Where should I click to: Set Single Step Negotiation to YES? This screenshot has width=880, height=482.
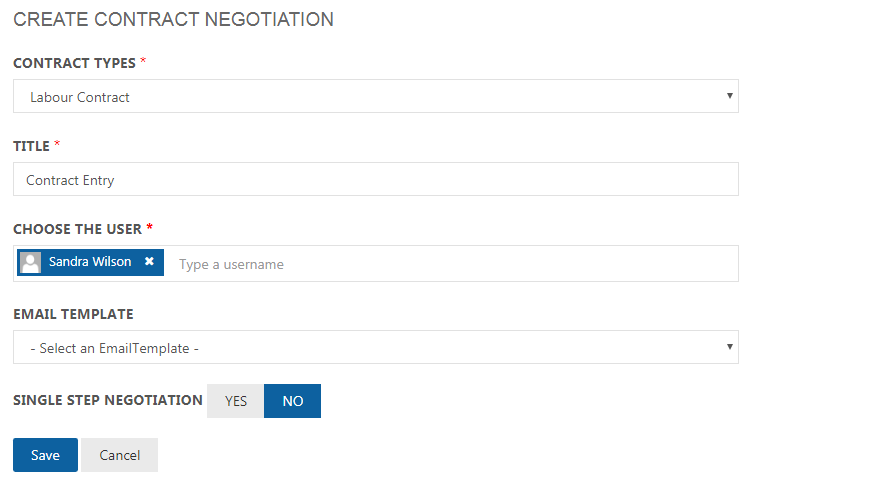point(235,401)
